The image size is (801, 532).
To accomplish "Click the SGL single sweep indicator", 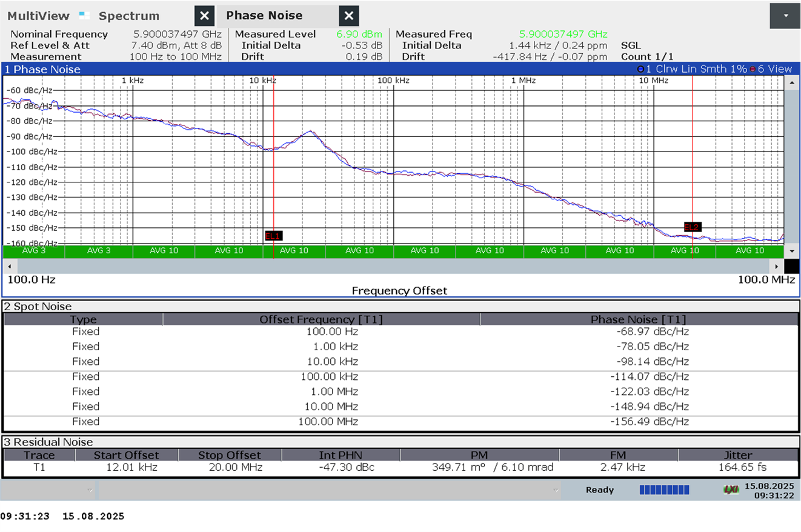I will tap(630, 45).
